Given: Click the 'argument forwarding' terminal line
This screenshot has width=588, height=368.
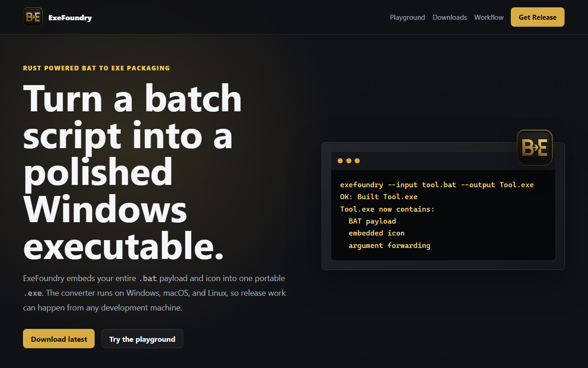Looking at the screenshot, I should click(x=390, y=245).
